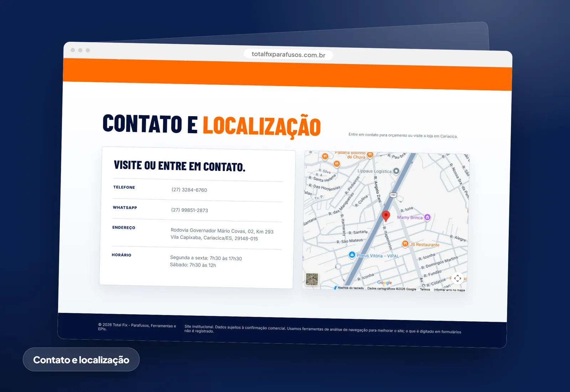Select the JS Restaurante restaurant marker
570x392 pixels.
(x=405, y=244)
